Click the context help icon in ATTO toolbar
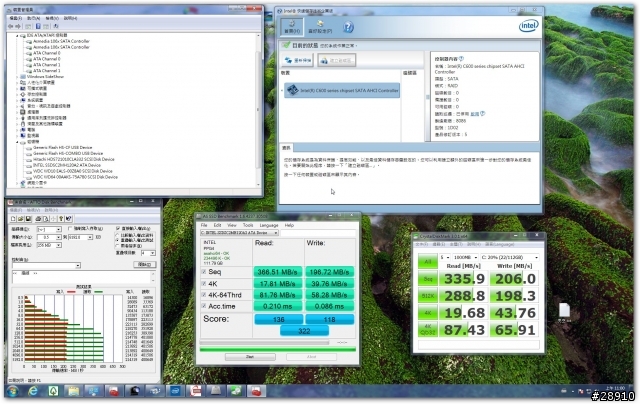The height and width of the screenshot is (404, 640). coord(69,219)
